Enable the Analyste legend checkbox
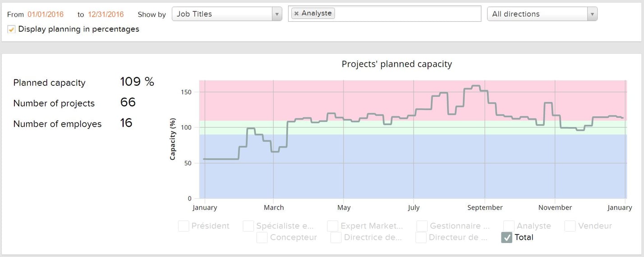Image resolution: width=644 pixels, height=257 pixels. [509, 226]
